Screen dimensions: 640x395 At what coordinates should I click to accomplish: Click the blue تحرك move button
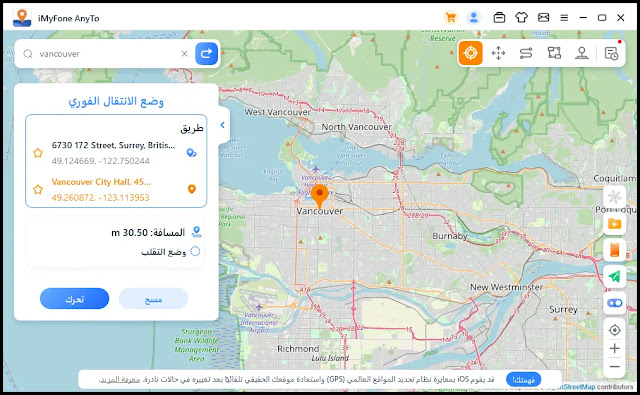pyautogui.click(x=75, y=299)
